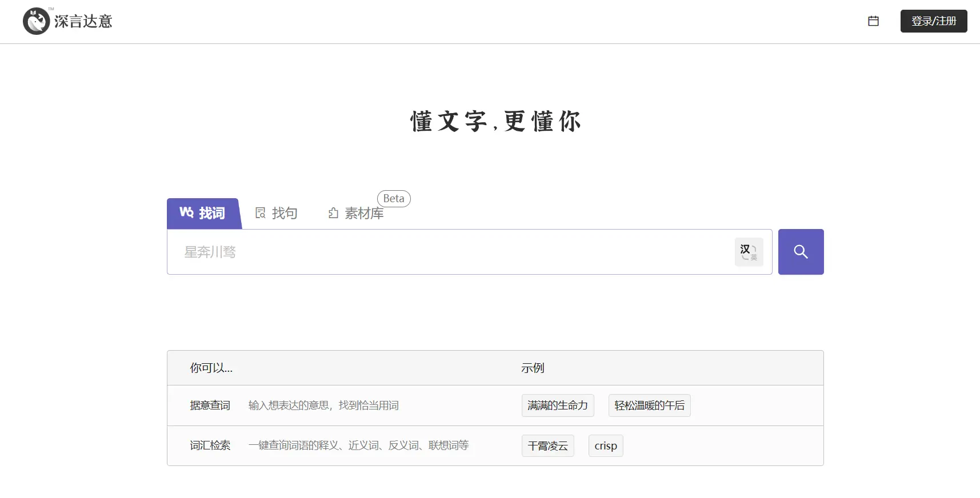
Task: Click the 你可以... table header
Action: (211, 368)
